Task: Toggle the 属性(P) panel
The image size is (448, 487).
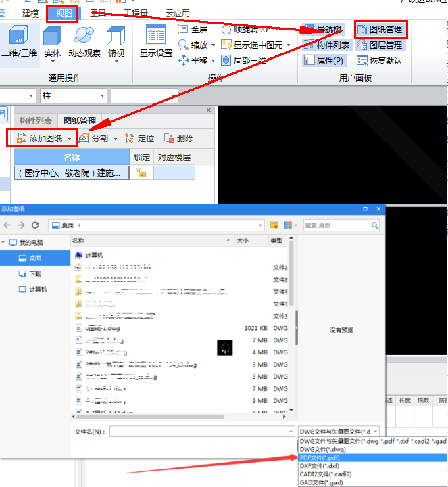Action: [324, 60]
